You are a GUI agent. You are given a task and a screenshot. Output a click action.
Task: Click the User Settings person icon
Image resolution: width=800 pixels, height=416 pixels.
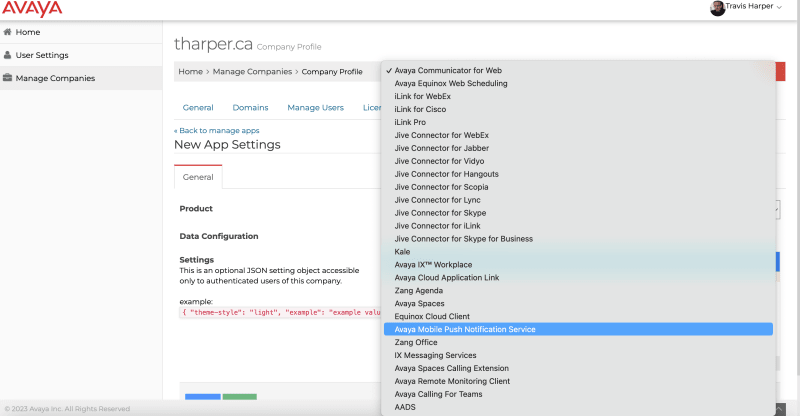point(7,55)
